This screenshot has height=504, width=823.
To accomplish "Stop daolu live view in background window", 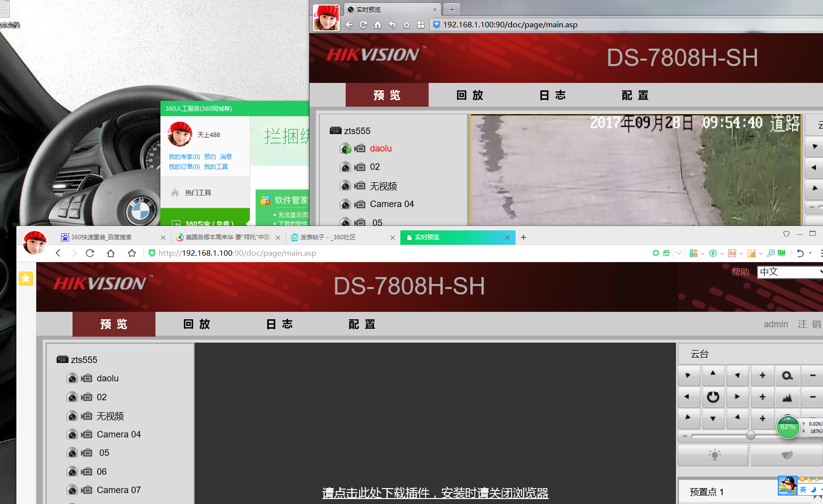I will pyautogui.click(x=346, y=148).
